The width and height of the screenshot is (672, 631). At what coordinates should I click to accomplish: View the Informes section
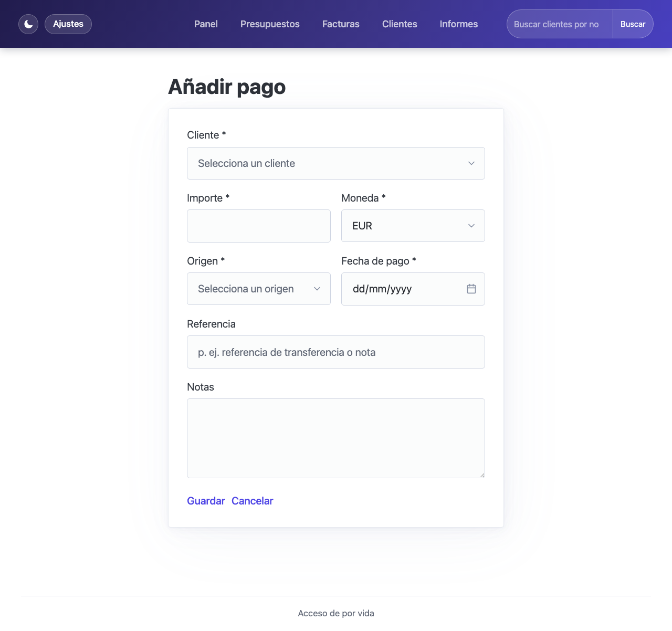(x=459, y=24)
